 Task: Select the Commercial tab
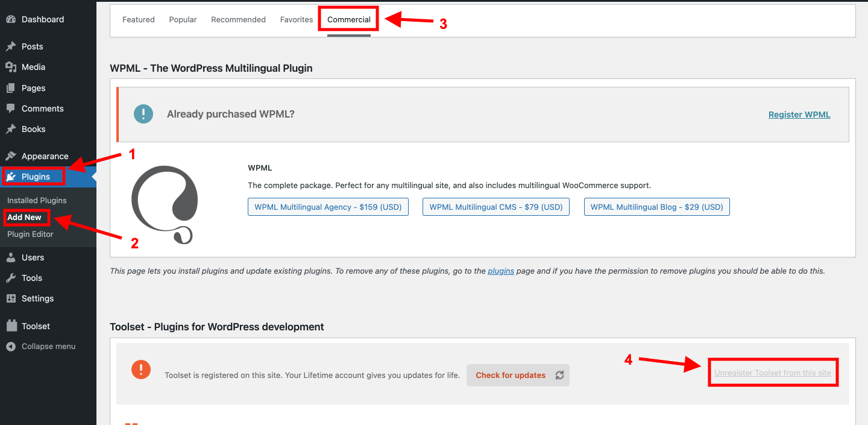click(x=349, y=19)
